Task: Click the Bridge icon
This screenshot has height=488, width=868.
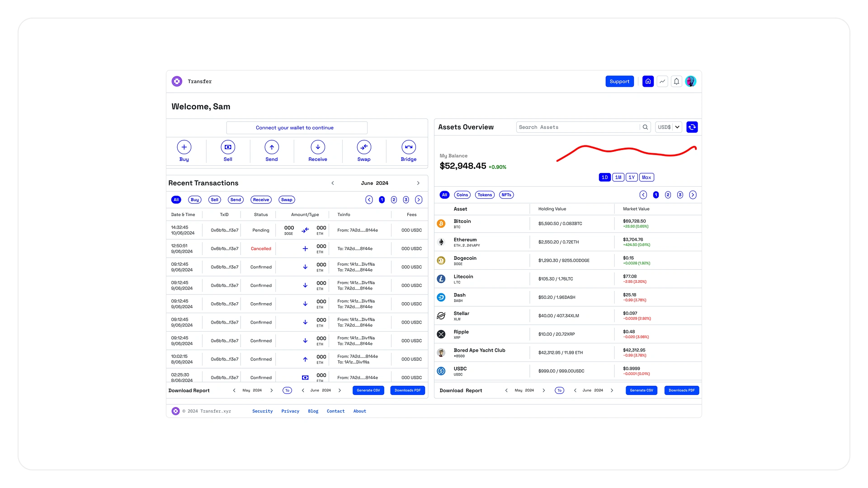Action: coord(409,147)
